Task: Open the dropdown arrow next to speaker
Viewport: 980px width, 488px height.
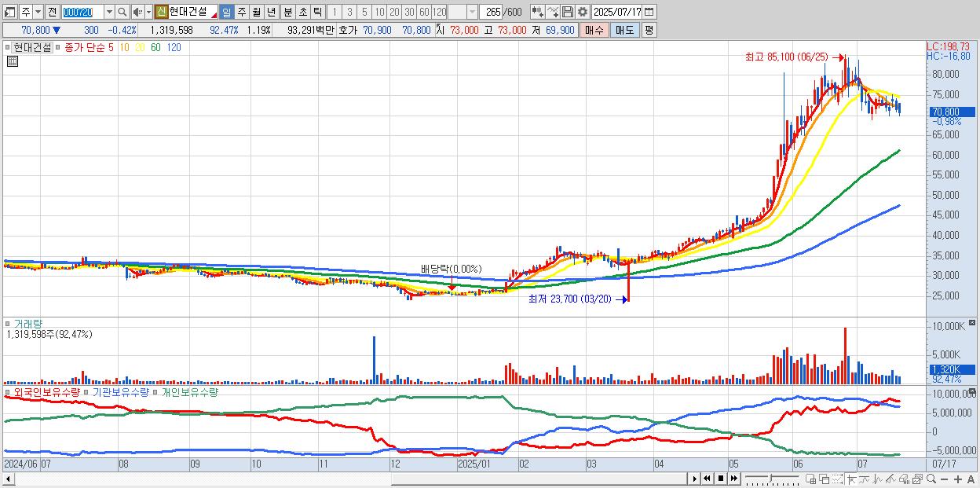Action: coord(148,12)
